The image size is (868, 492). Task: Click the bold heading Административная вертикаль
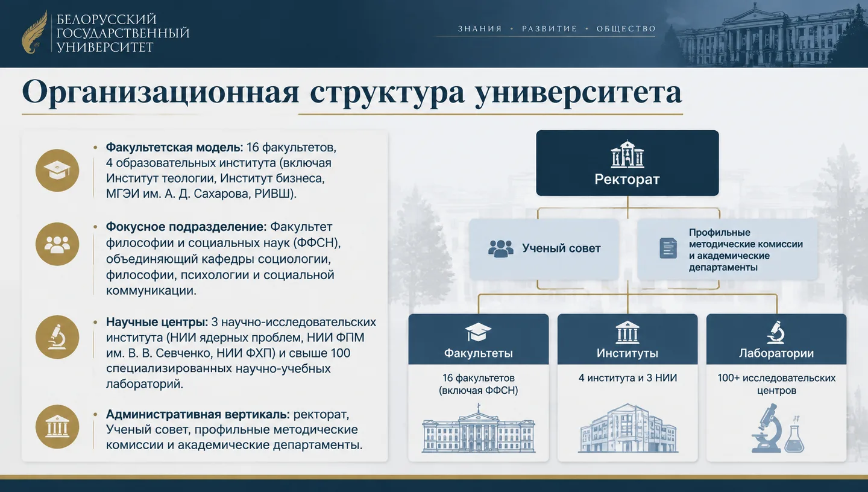pos(198,414)
